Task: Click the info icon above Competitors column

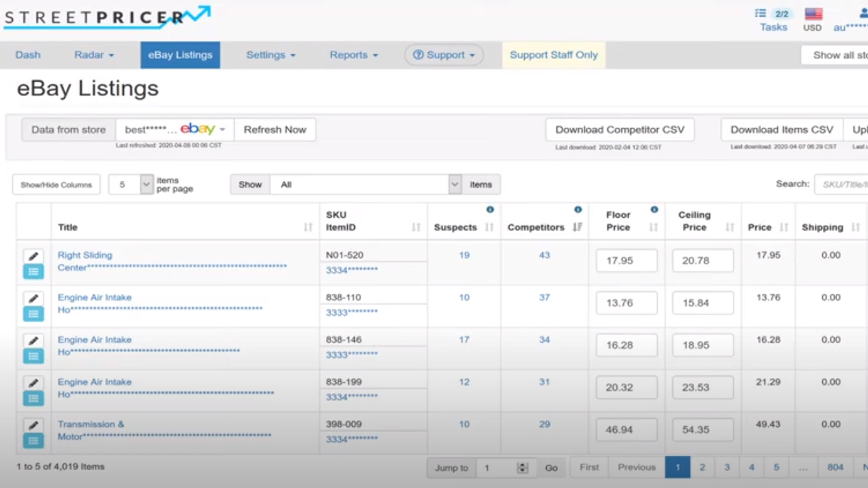Action: click(x=578, y=210)
